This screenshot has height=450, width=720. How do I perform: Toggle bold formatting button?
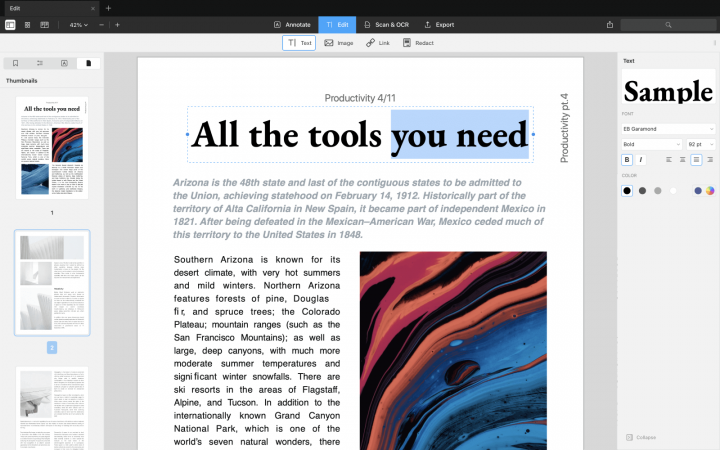(x=627, y=160)
